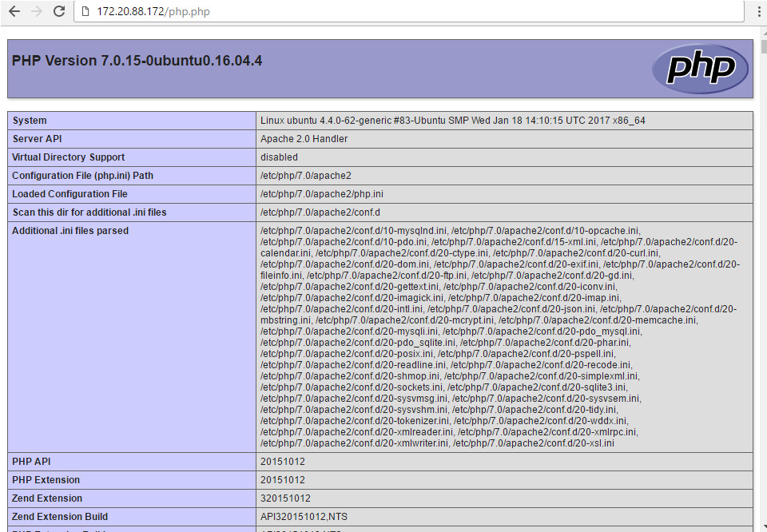Click the 10-mysqlnd.ini path text
The width and height of the screenshot is (767, 532).
click(354, 231)
